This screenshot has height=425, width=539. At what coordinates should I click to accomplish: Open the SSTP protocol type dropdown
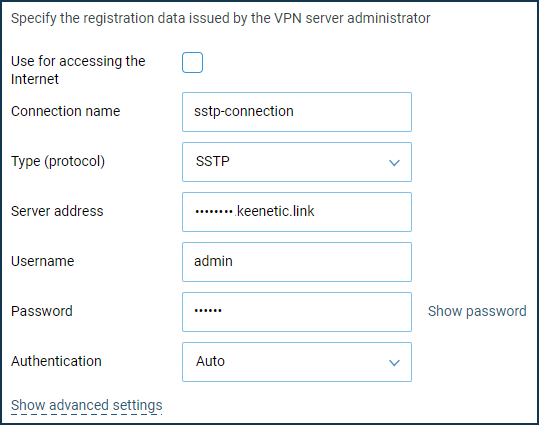pyautogui.click(x=297, y=162)
